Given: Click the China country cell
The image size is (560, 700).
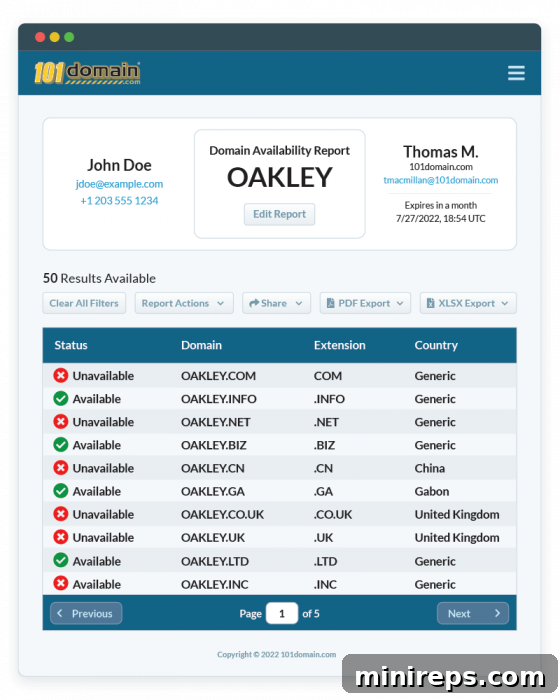Looking at the screenshot, I should pos(430,468).
